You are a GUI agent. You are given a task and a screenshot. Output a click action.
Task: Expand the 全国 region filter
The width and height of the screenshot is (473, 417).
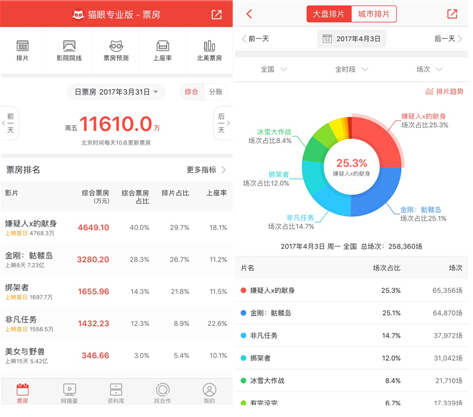pyautogui.click(x=274, y=69)
